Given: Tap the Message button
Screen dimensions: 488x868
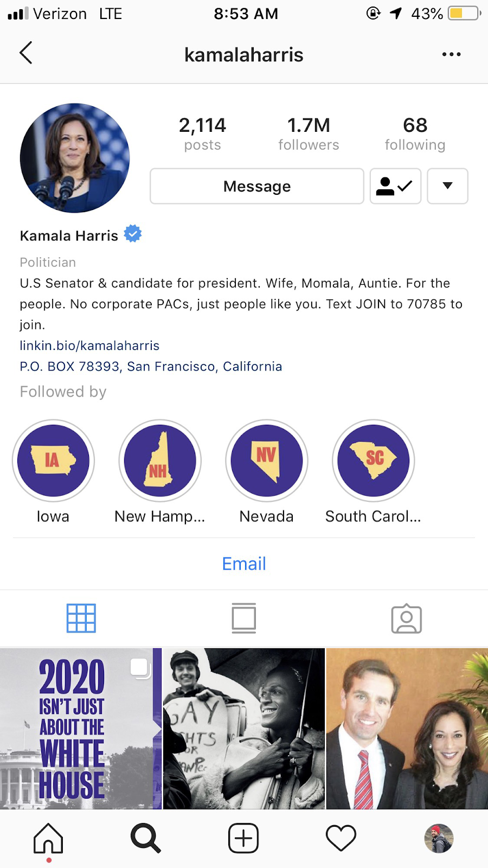Looking at the screenshot, I should [257, 186].
